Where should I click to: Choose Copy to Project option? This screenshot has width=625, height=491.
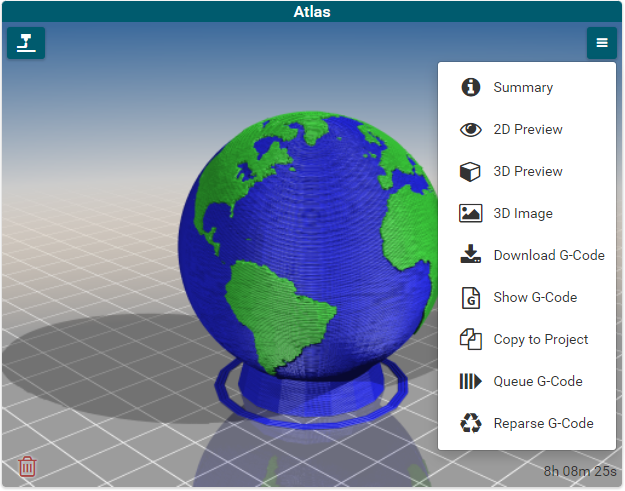coord(541,339)
